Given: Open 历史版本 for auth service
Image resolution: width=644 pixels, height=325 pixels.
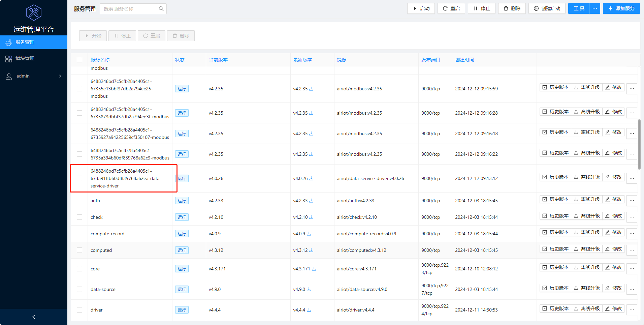Looking at the screenshot, I should point(555,199).
